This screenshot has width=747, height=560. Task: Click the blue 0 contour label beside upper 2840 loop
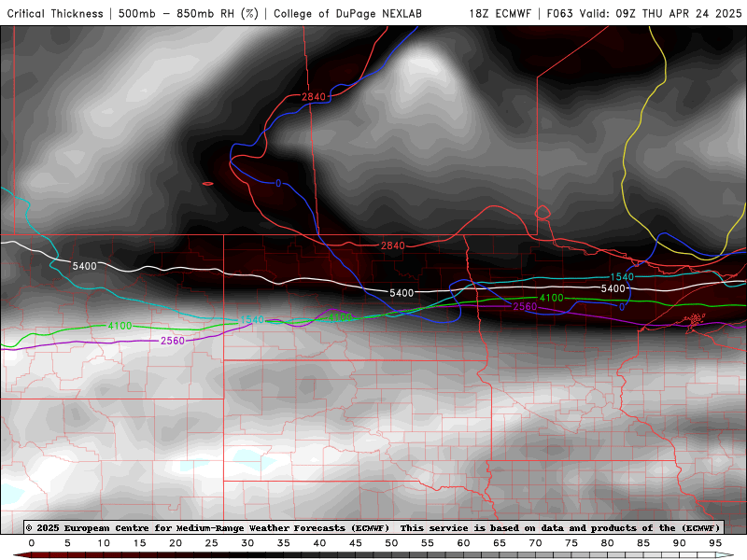[x=278, y=183]
